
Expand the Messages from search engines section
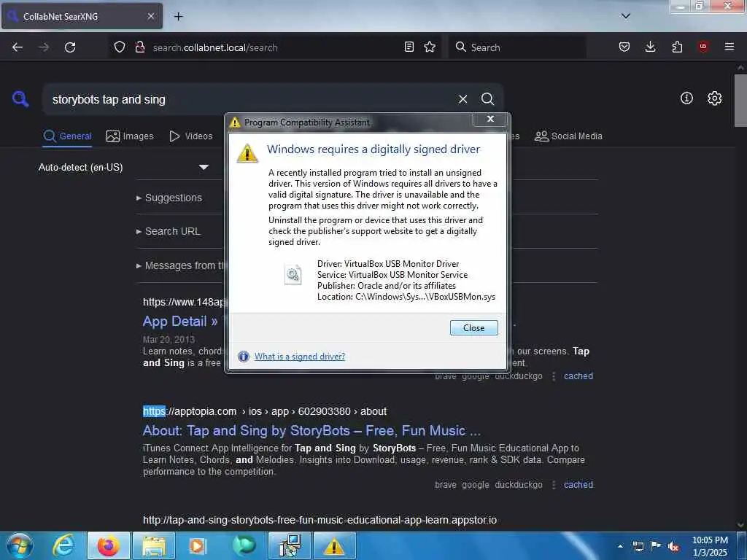180,265
